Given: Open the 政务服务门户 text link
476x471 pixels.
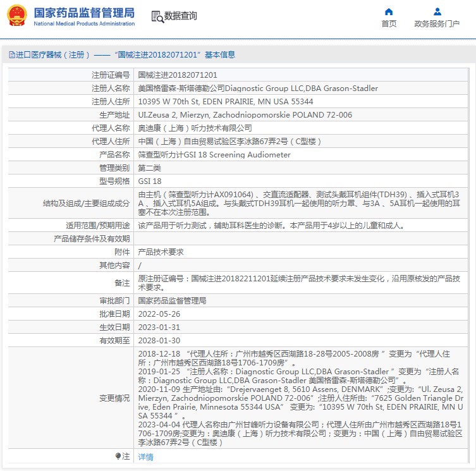Looking at the screenshot, I should click(x=437, y=24).
